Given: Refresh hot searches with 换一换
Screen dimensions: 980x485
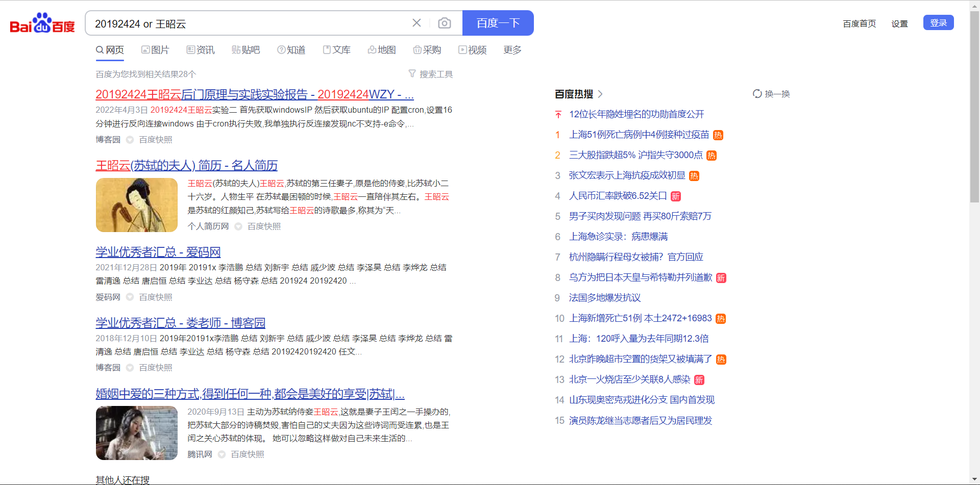Looking at the screenshot, I should [x=777, y=94].
